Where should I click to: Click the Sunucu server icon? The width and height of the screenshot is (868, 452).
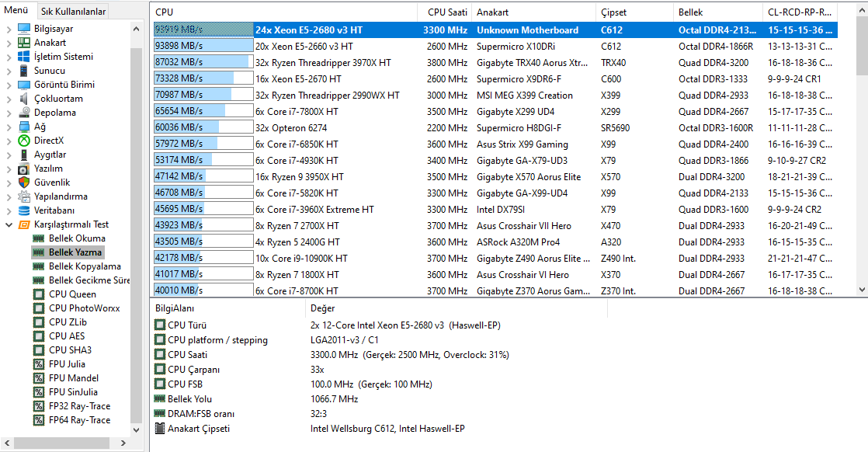tap(24, 71)
